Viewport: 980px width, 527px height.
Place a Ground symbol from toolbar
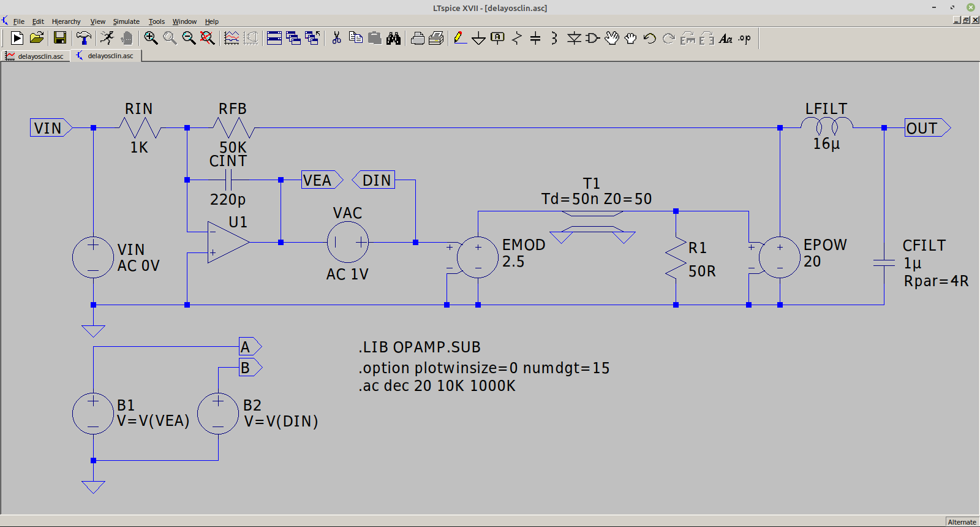[x=479, y=38]
